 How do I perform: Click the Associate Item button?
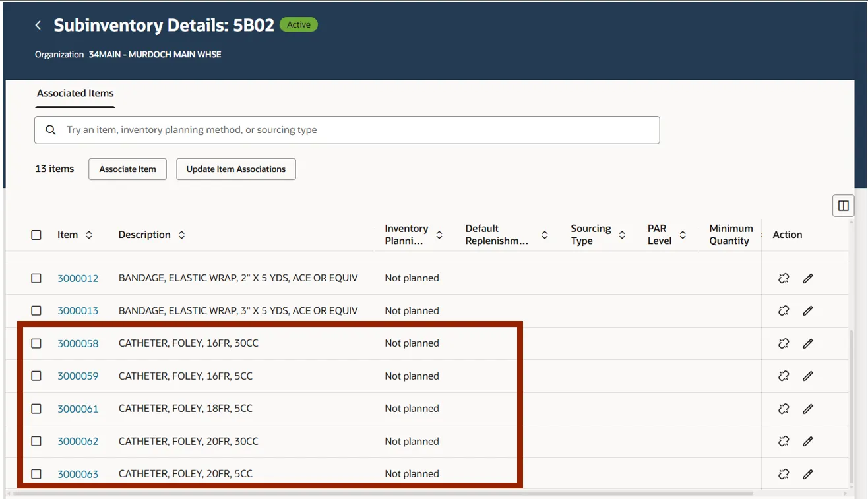tap(127, 169)
